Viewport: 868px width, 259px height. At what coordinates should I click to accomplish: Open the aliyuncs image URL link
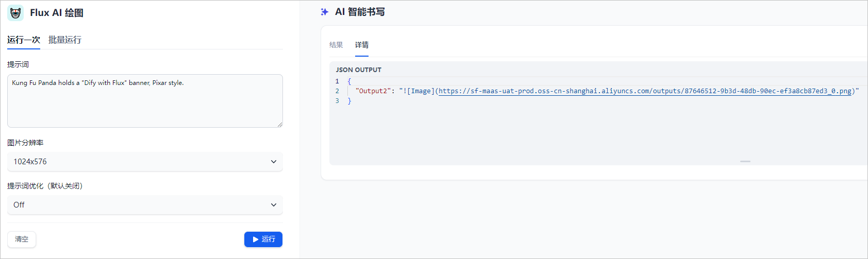pyautogui.click(x=645, y=91)
